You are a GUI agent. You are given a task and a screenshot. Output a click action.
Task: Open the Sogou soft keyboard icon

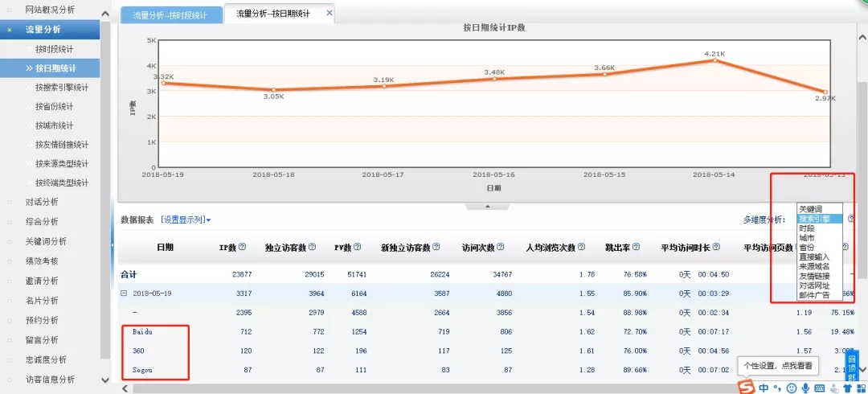click(820, 388)
